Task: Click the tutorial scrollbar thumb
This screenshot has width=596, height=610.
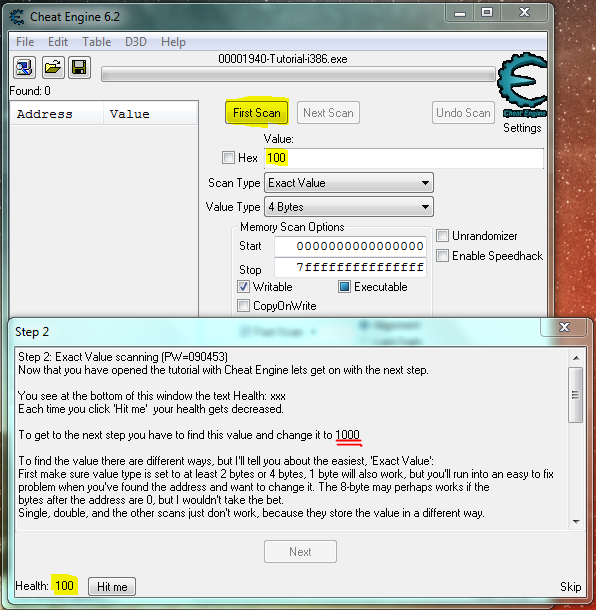Action: (x=576, y=395)
